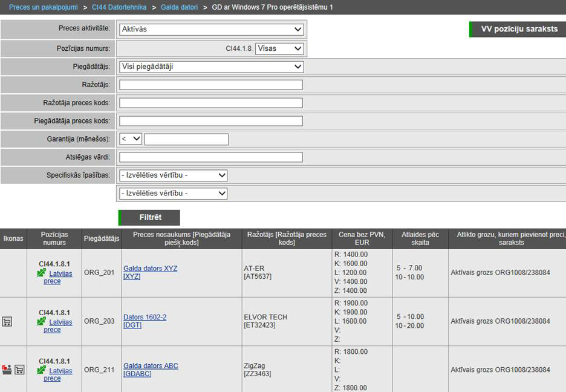The width and height of the screenshot is (566, 392).
Task: Open the Preces aktivitāte dropdown
Action: [x=211, y=29]
